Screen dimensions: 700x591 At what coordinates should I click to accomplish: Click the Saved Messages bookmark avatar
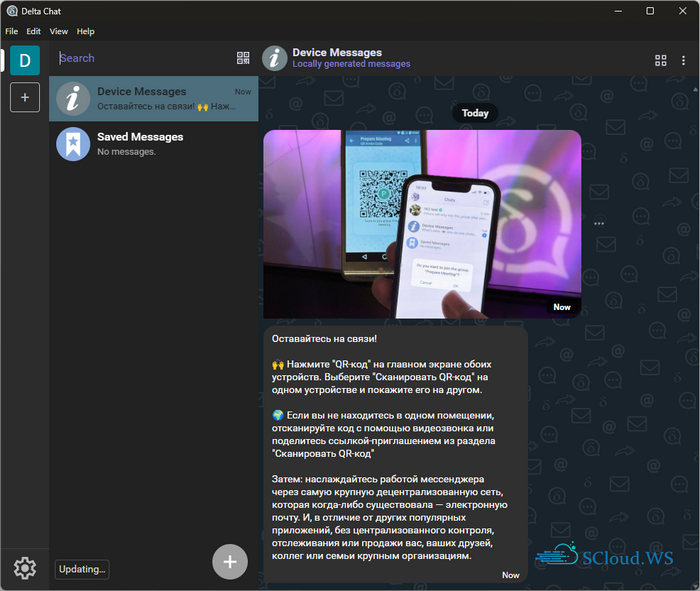(x=73, y=144)
